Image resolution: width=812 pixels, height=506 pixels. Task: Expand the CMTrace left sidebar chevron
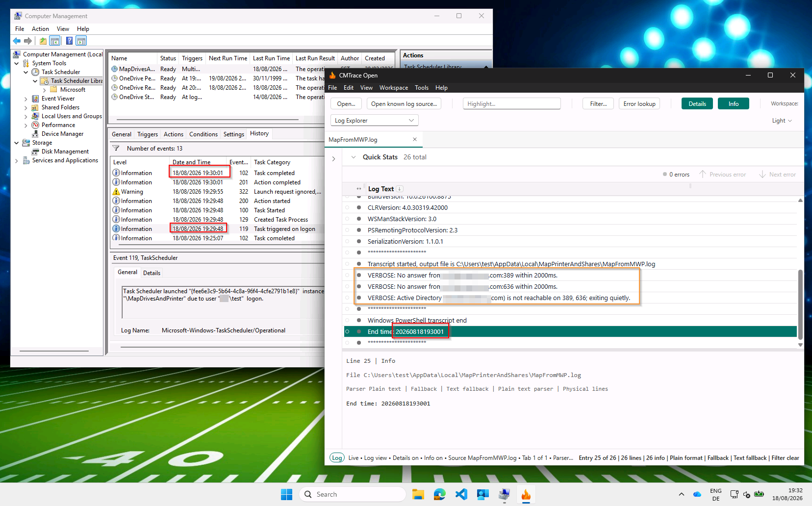pyautogui.click(x=333, y=159)
